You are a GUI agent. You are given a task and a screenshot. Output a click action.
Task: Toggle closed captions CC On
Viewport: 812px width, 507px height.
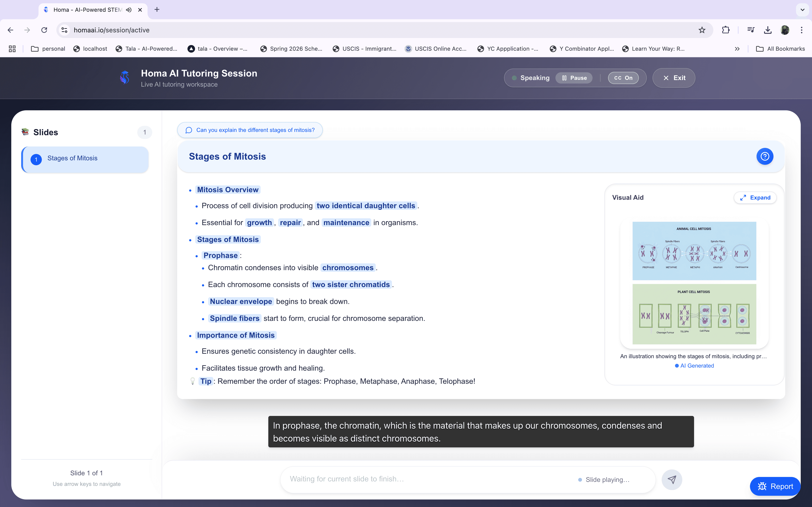click(623, 78)
